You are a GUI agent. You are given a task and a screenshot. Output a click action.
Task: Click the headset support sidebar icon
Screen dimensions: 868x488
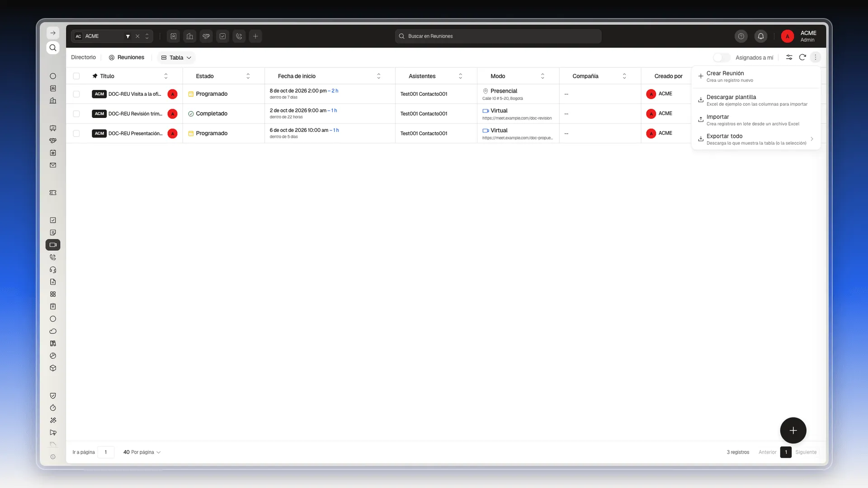[x=53, y=270]
